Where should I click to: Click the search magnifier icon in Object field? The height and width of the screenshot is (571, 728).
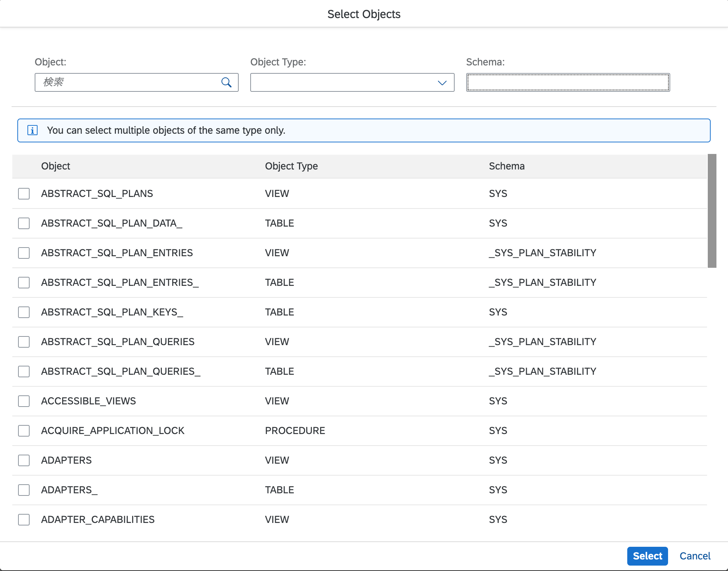[226, 82]
